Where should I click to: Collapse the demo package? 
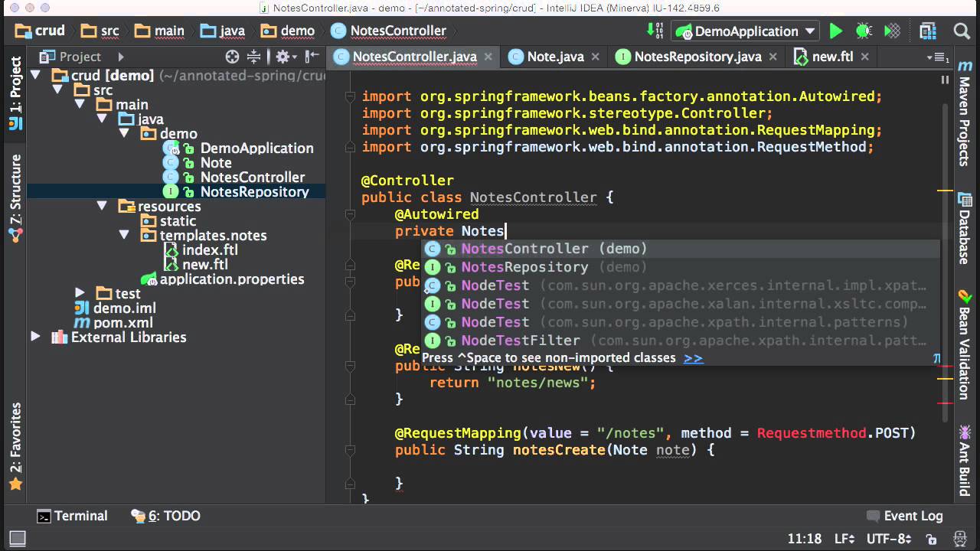coord(124,134)
